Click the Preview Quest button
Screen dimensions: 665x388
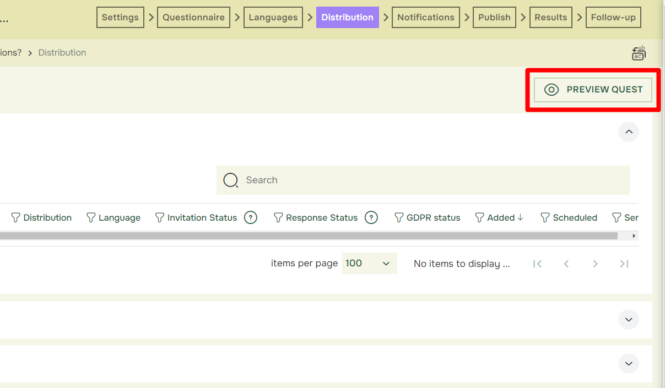pos(593,89)
